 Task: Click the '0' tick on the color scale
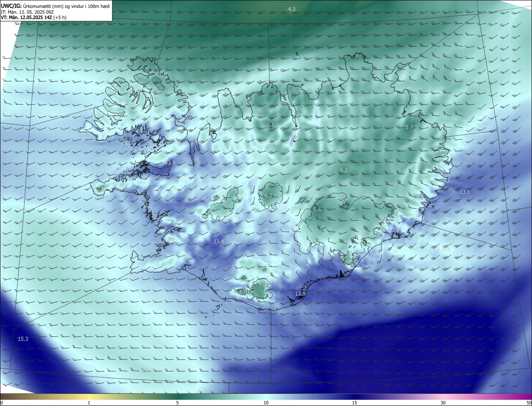pos(2,403)
